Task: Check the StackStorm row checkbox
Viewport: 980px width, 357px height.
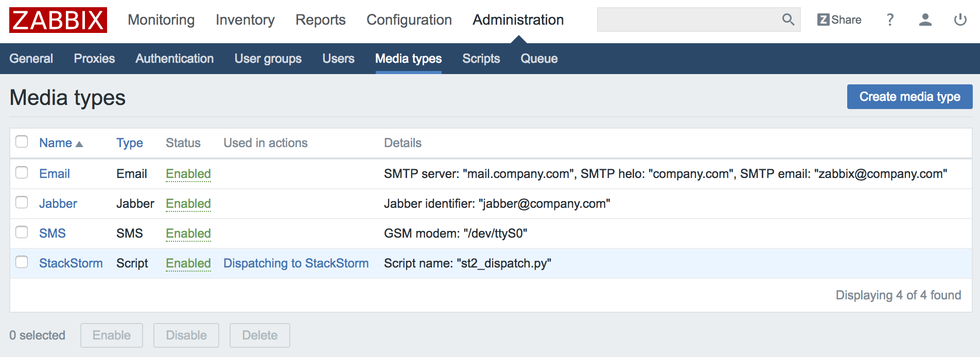Action: tap(22, 262)
